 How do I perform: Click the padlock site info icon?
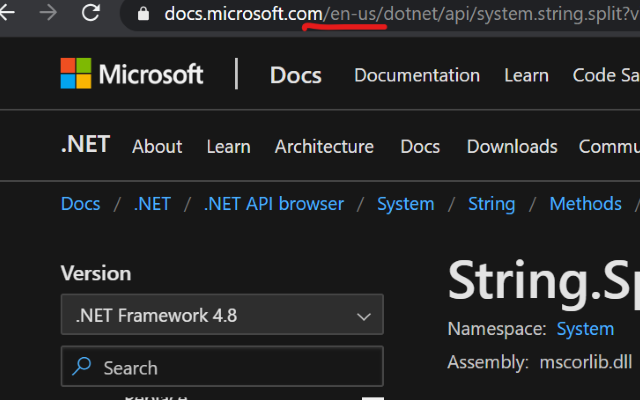143,14
